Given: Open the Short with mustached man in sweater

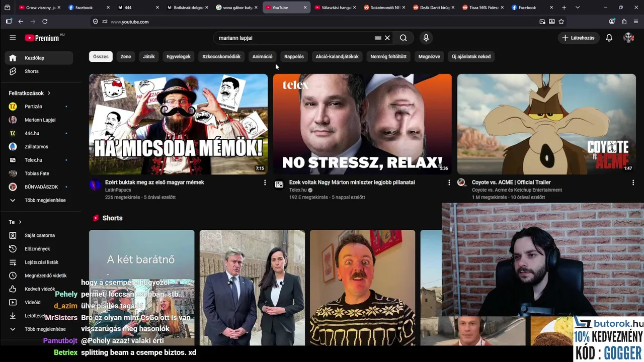Looking at the screenshot, I should [x=362, y=288].
